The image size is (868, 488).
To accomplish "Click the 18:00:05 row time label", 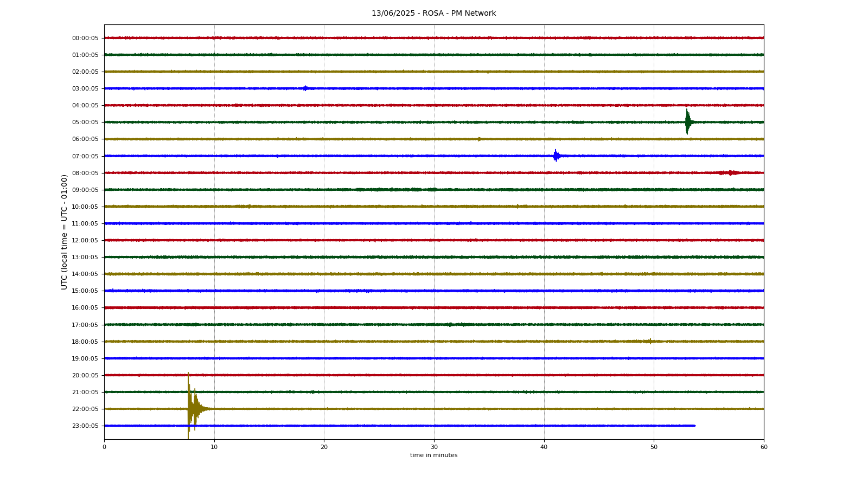I will tap(85, 342).
